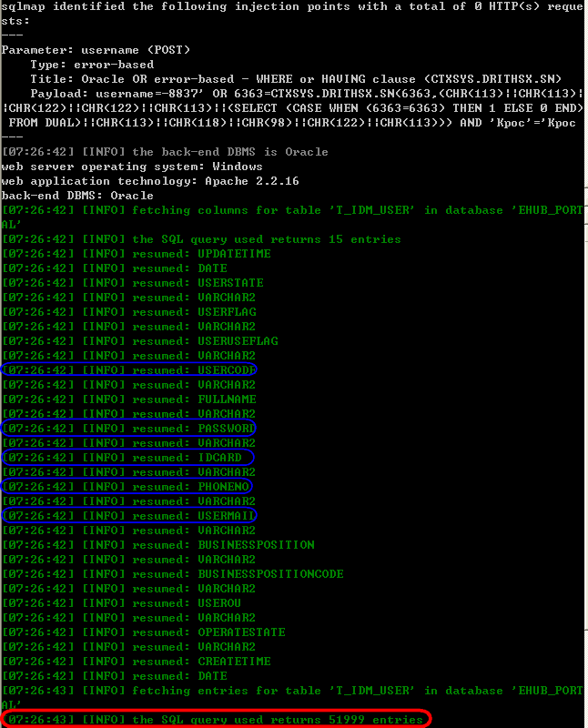Image resolution: width=588 pixels, height=728 pixels.
Task: Select the 'resumed: FULLNAME' row
Action: 128,399
